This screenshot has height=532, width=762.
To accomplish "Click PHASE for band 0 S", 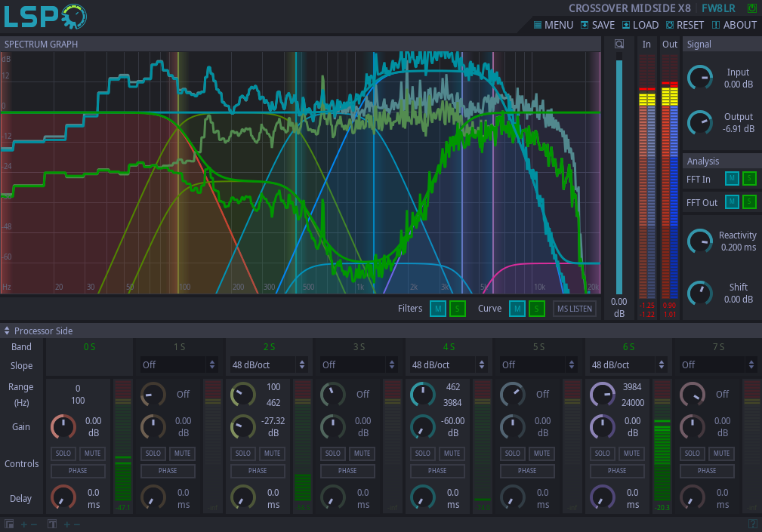I will click(x=78, y=471).
